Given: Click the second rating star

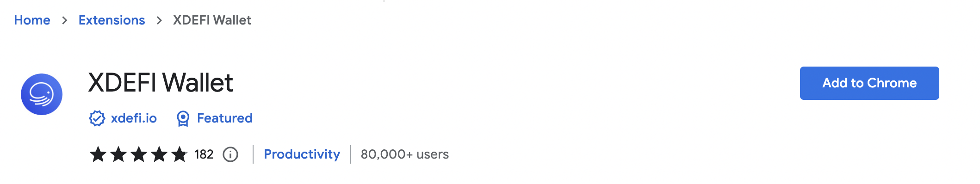Looking at the screenshot, I should pyautogui.click(x=118, y=154).
